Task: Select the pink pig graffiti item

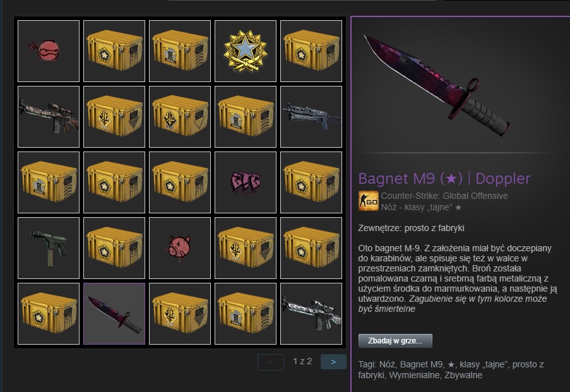Action: pos(180,248)
